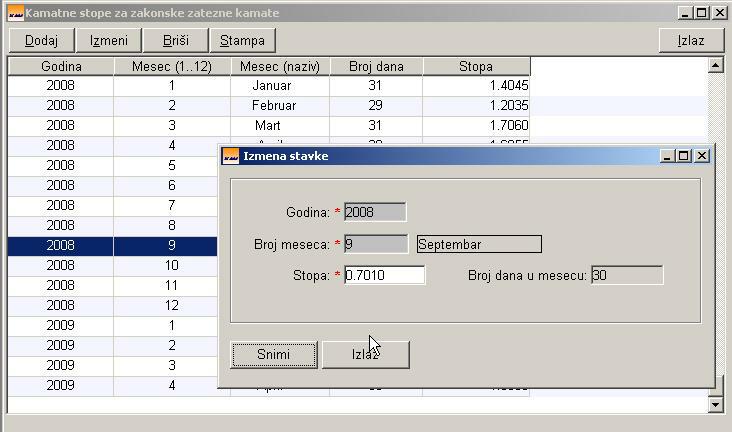The width and height of the screenshot is (732, 432).
Task: Click the stopa value 1.2035
Action: coord(508,106)
